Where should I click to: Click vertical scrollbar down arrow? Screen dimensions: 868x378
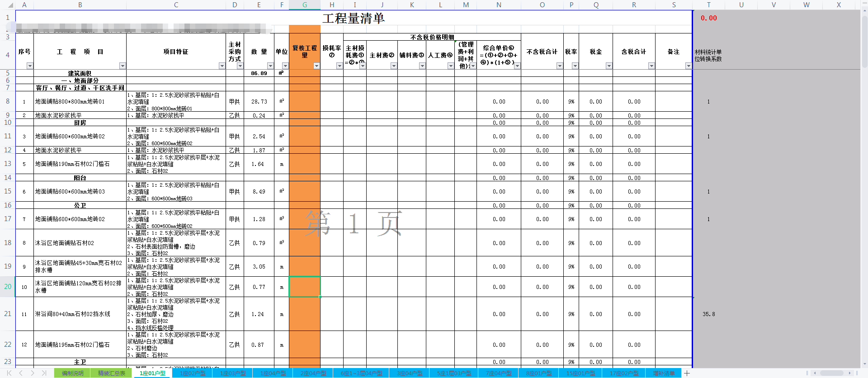(x=864, y=364)
